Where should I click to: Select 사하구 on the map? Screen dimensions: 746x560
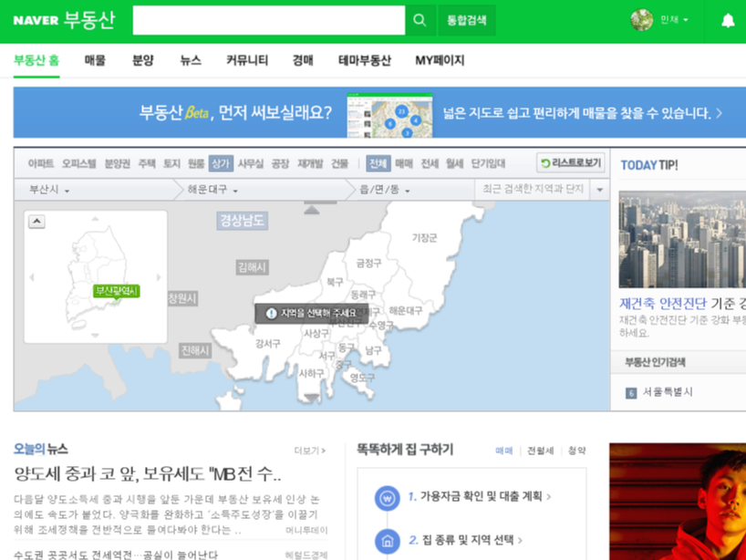pos(311,374)
